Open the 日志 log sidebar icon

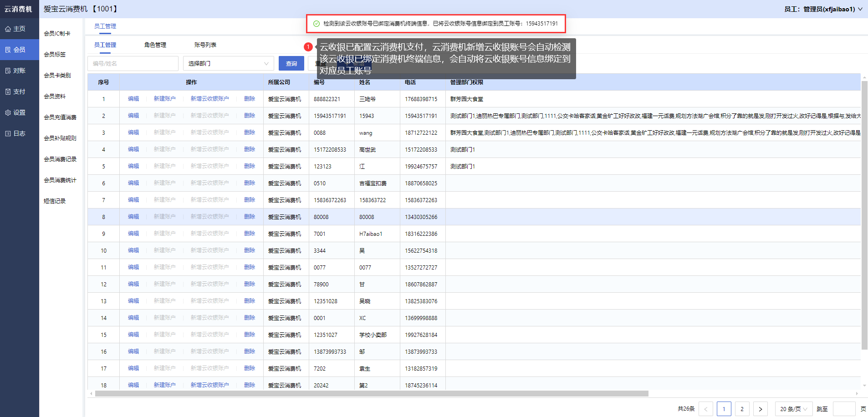(8, 134)
